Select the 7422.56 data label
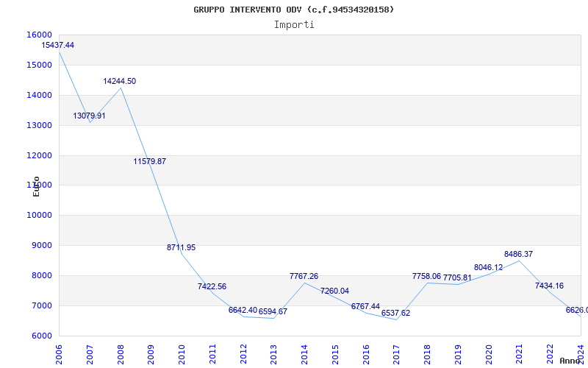The image size is (588, 368). click(212, 286)
